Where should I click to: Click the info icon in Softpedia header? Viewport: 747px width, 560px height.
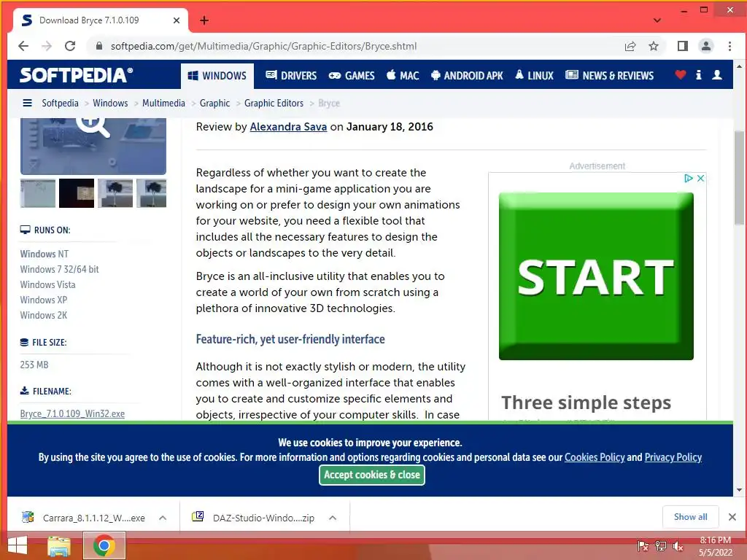point(698,75)
